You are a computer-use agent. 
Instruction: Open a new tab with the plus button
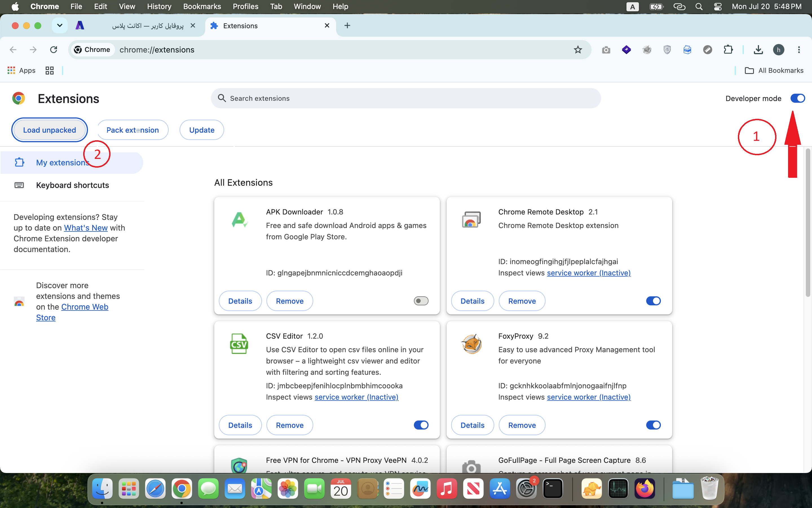[x=347, y=25]
